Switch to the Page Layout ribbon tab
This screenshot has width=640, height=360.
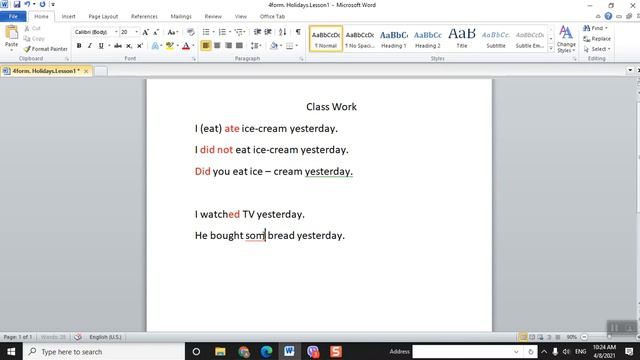[x=103, y=17]
